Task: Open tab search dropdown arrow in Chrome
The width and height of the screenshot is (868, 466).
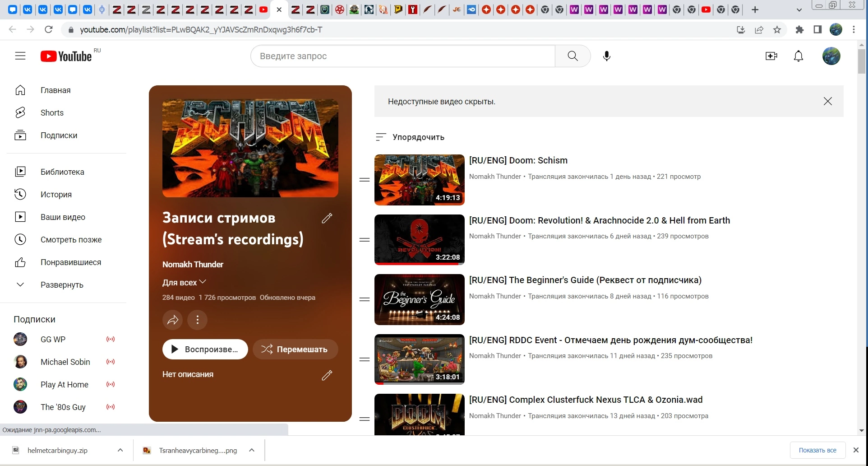Action: 799,9
